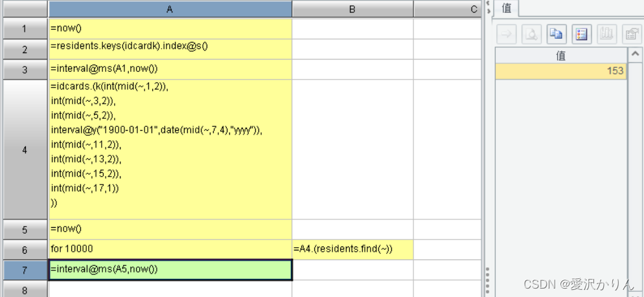Click the disabled arrow icon in value panel
The height and width of the screenshot is (297, 644).
click(x=507, y=34)
